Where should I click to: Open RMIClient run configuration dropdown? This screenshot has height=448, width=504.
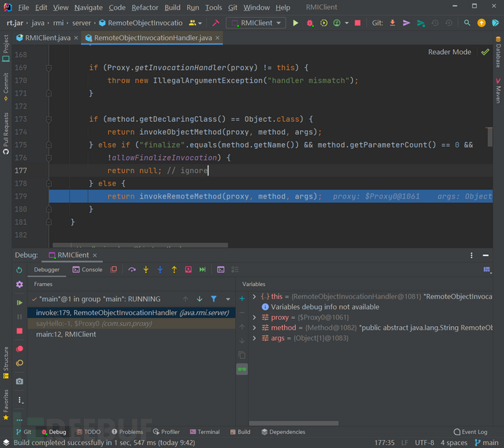pos(256,23)
